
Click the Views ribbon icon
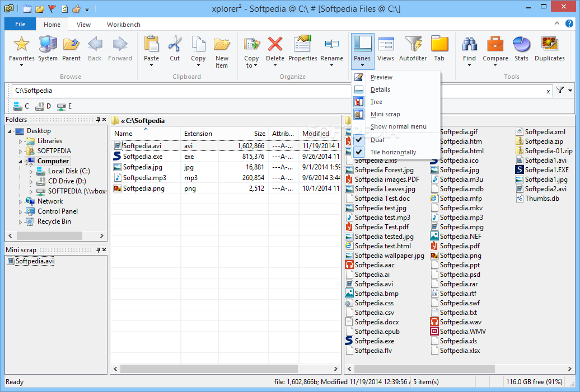click(x=385, y=44)
